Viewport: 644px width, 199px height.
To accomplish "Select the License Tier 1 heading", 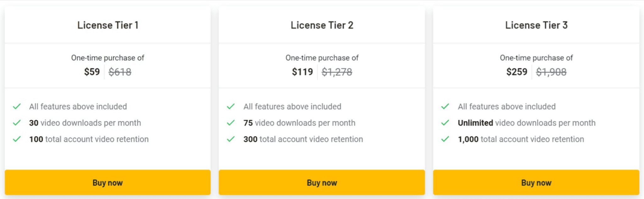I will [x=108, y=25].
